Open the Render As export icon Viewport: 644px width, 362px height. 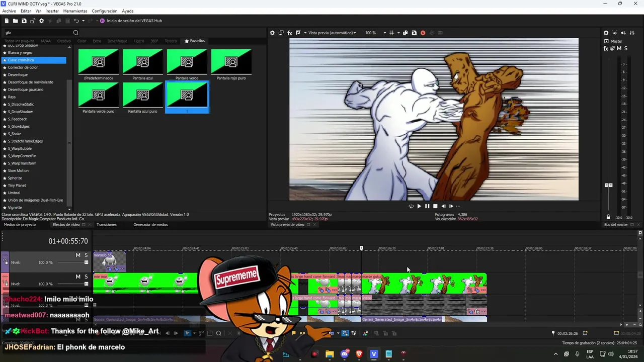33,21
